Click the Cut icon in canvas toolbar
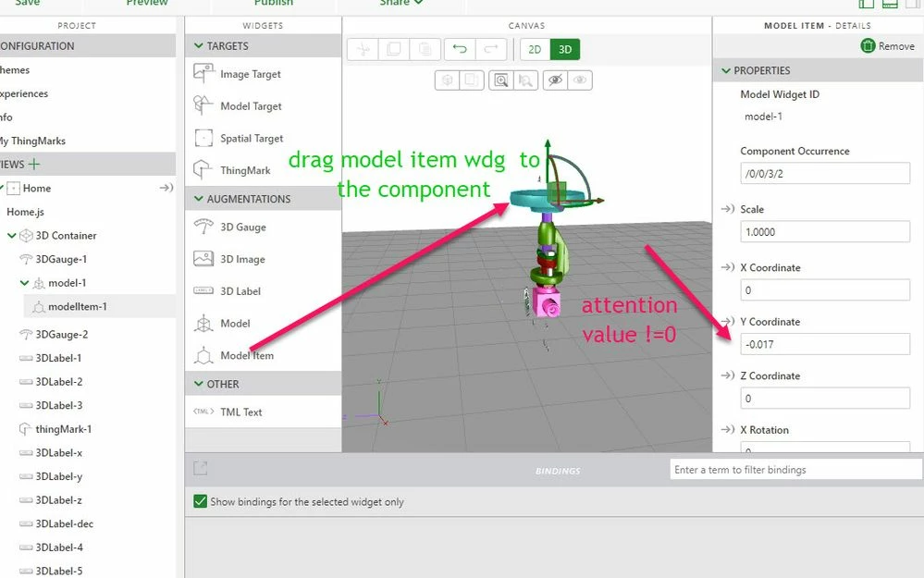The width and height of the screenshot is (924, 578). tap(363, 50)
